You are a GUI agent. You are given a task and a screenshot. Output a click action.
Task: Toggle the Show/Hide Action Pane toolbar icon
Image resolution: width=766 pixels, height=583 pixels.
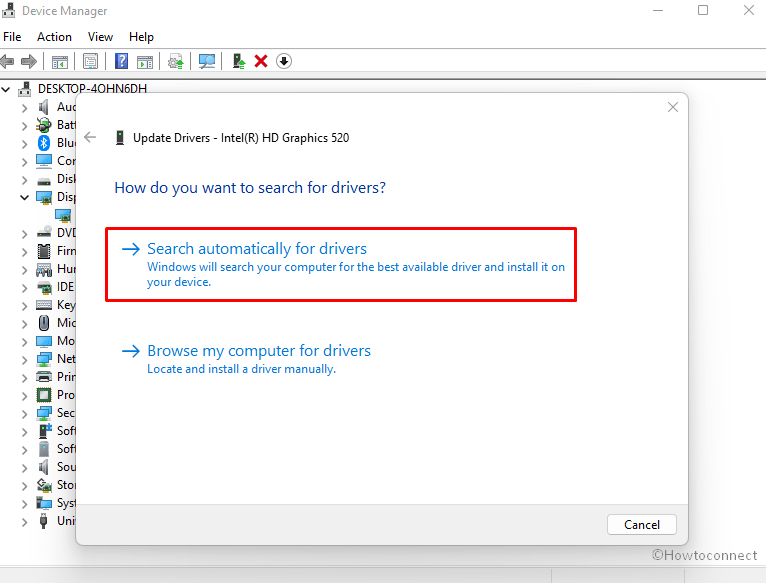coord(145,62)
